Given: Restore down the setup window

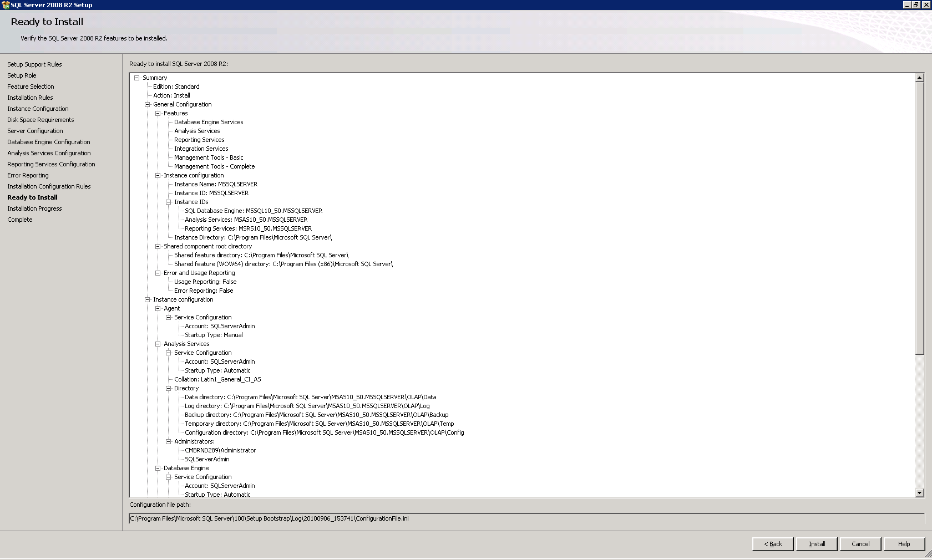Looking at the screenshot, I should (916, 4).
